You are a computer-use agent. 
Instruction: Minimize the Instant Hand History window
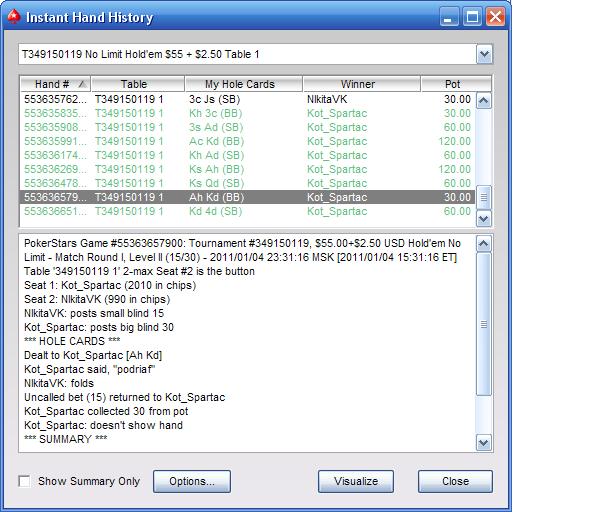(x=449, y=17)
